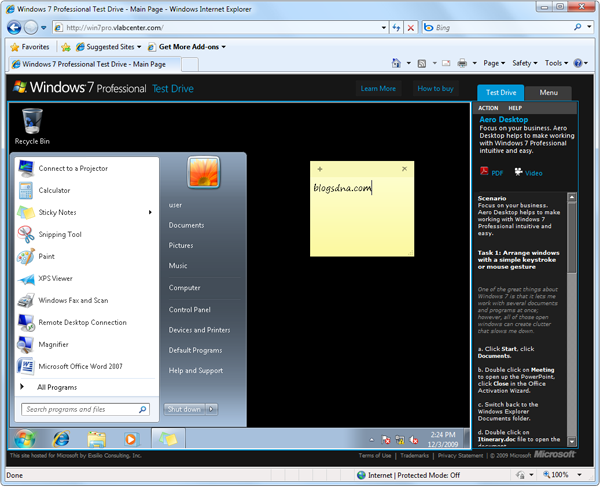Open Windows Explorer folder taskbar icon
Image resolution: width=600 pixels, height=487 pixels.
(x=96, y=438)
